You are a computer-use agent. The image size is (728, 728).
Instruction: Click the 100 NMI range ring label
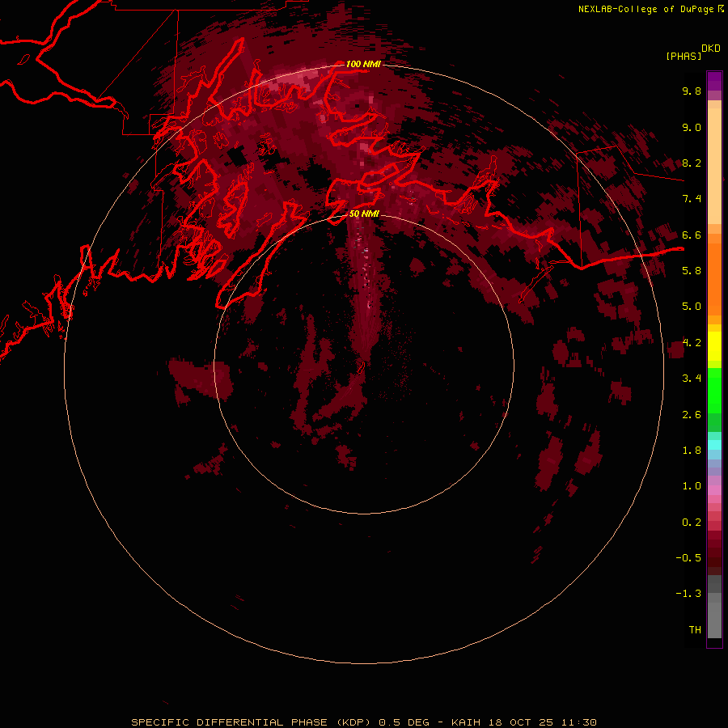pos(363,64)
